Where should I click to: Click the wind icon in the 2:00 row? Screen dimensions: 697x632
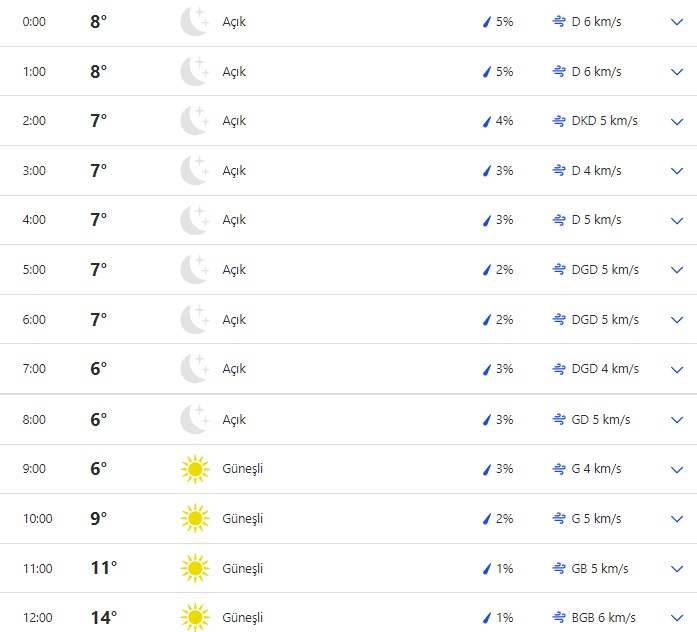pyautogui.click(x=560, y=121)
